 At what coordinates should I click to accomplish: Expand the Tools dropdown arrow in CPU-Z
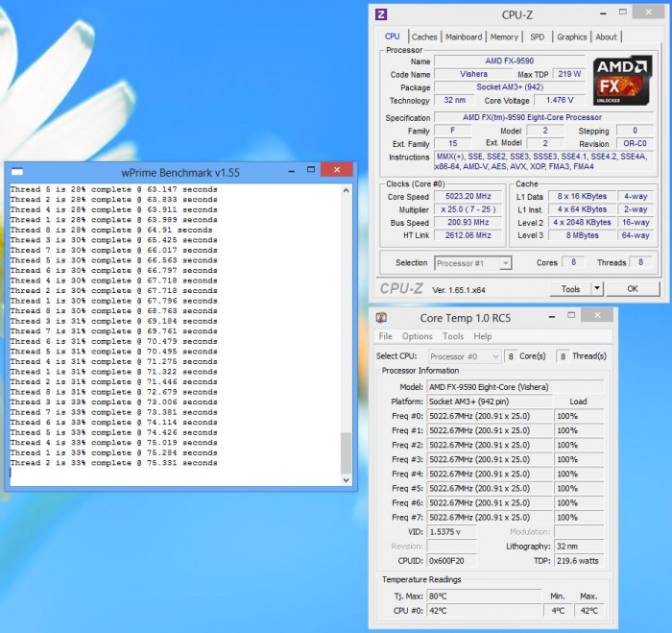(596, 288)
